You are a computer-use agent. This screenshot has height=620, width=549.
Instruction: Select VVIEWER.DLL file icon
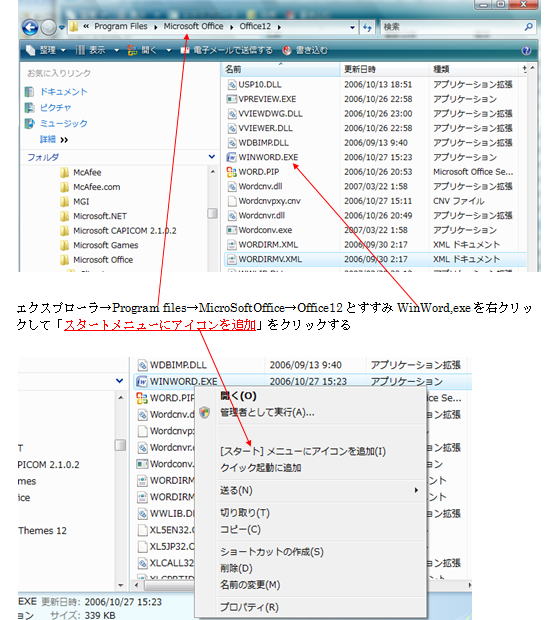[231, 128]
